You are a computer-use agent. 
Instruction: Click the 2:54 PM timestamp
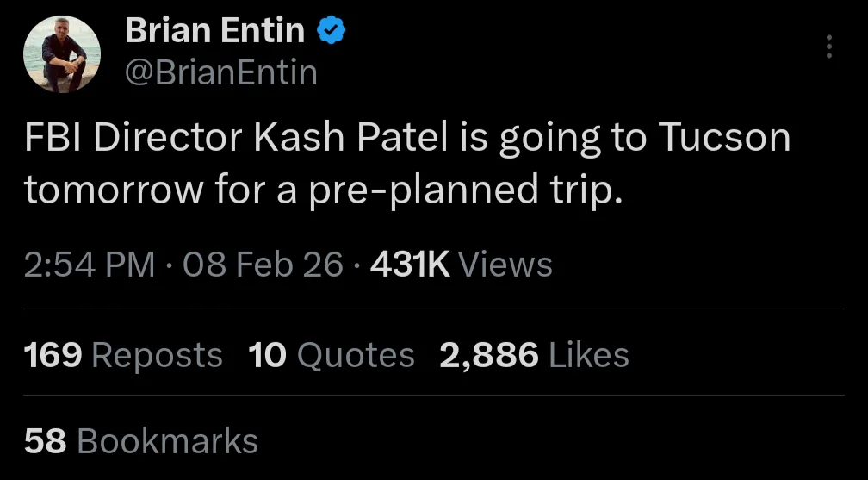(x=90, y=265)
